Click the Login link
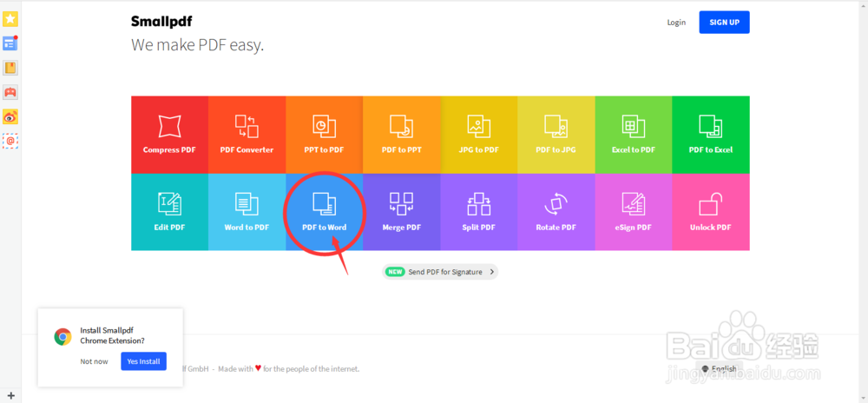Image resolution: width=868 pixels, height=403 pixels. point(676,22)
